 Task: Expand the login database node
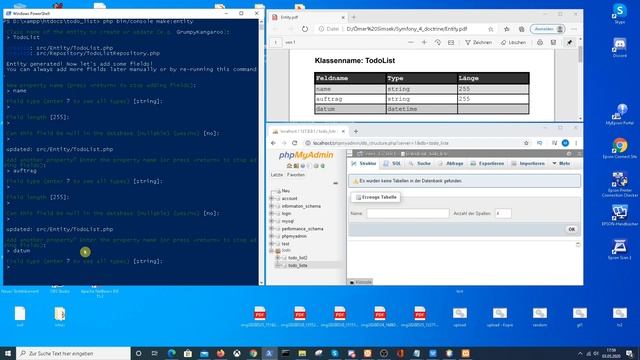271,213
